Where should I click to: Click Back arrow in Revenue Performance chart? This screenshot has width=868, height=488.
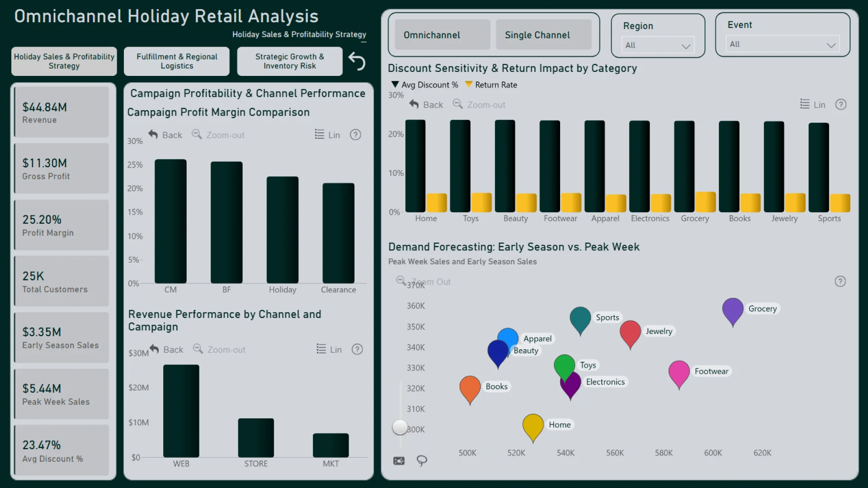155,349
